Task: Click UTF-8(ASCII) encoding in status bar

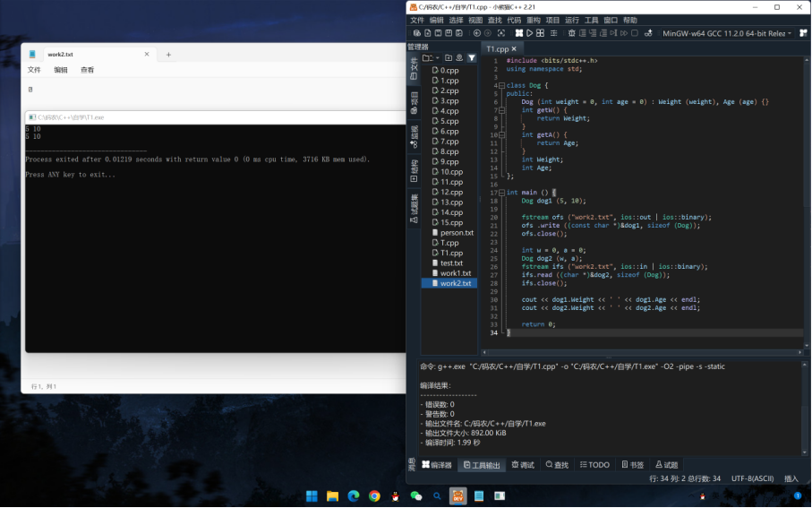Action: pyautogui.click(x=752, y=478)
